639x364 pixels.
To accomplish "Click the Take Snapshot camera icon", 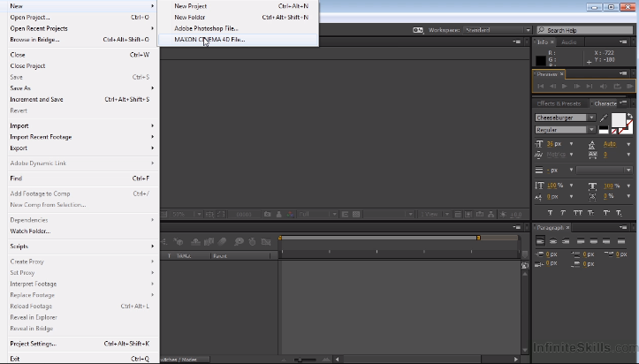I will (x=267, y=214).
